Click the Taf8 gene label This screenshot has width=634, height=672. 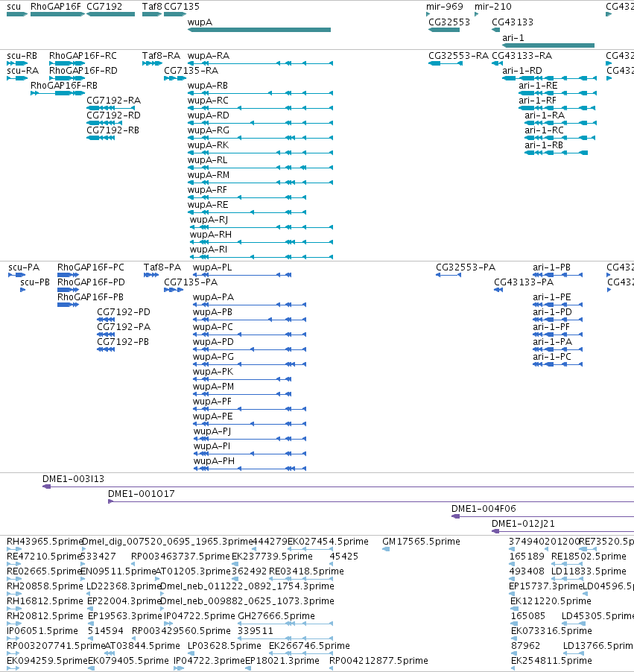pos(152,7)
